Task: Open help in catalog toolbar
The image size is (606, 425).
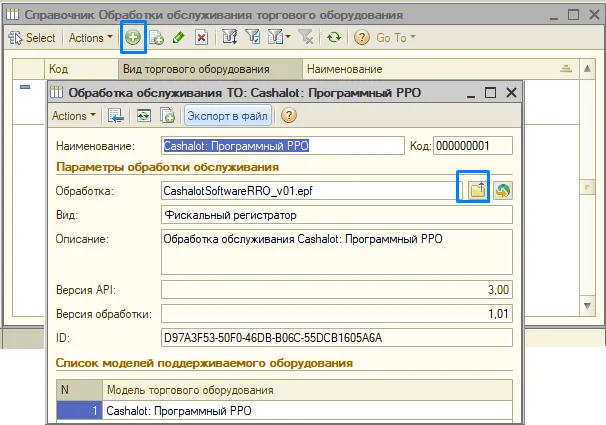Action: (x=362, y=37)
